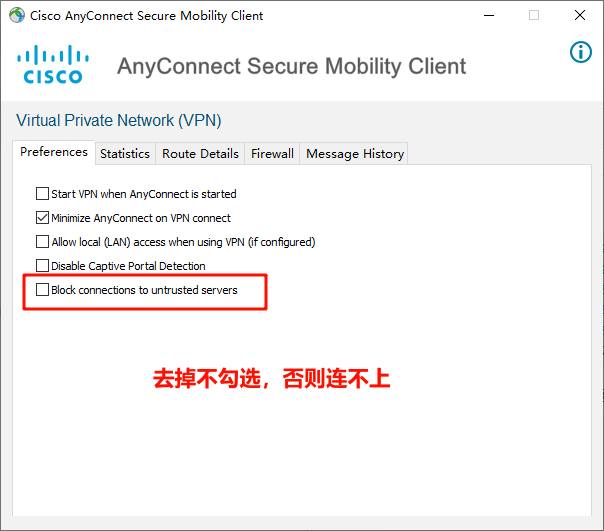The image size is (604, 531).
Task: Toggle Block connections to untrusted servers
Action: pyautogui.click(x=42, y=289)
